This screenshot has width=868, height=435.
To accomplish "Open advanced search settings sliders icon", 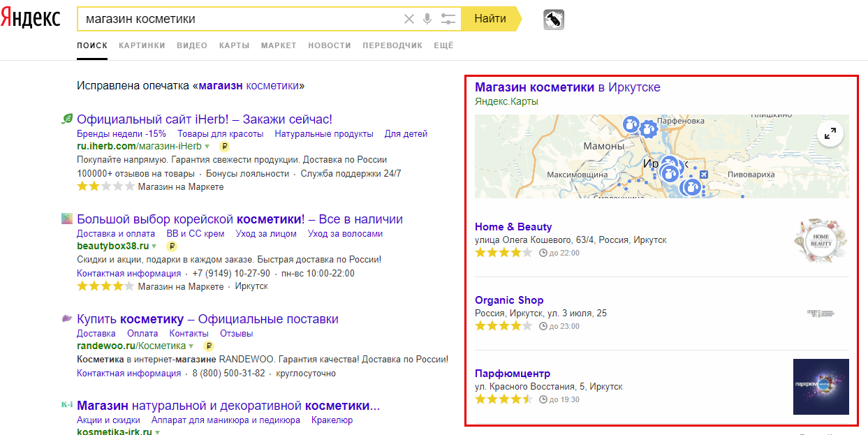I will (x=448, y=19).
